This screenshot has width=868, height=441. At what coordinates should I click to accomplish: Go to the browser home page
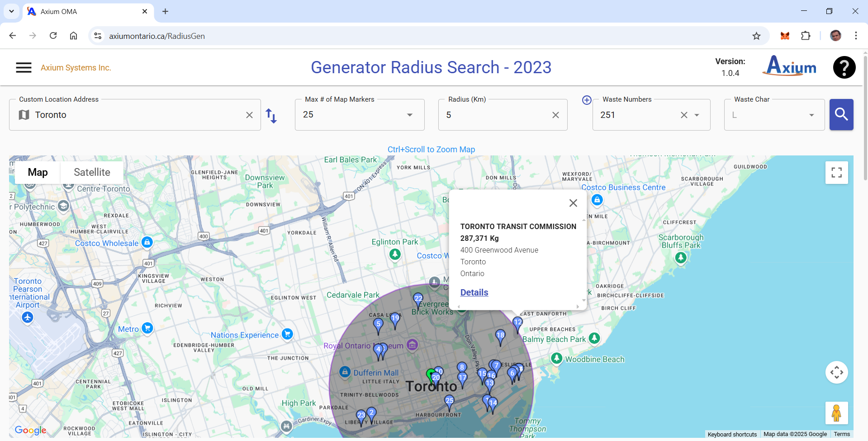73,36
